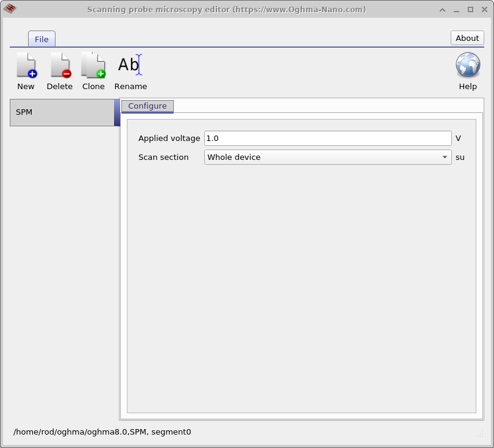The image size is (494, 448).
Task: Maximize the SPM editor window
Action: click(470, 9)
